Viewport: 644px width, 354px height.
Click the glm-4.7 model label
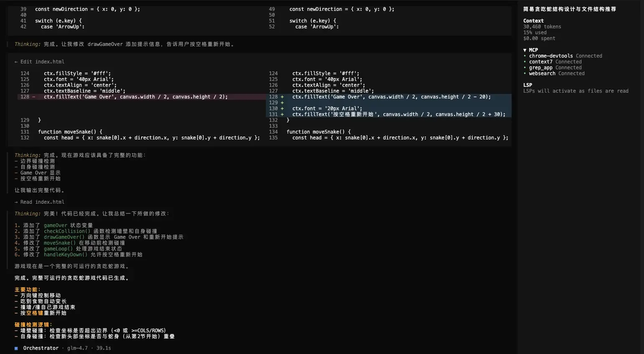pyautogui.click(x=77, y=348)
